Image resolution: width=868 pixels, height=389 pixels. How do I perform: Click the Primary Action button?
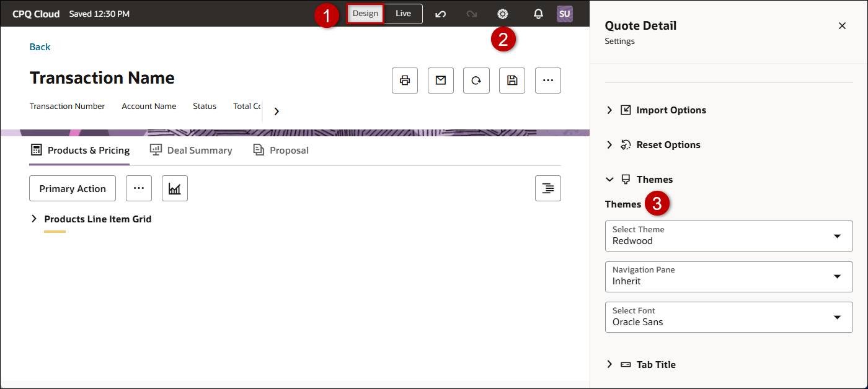73,188
